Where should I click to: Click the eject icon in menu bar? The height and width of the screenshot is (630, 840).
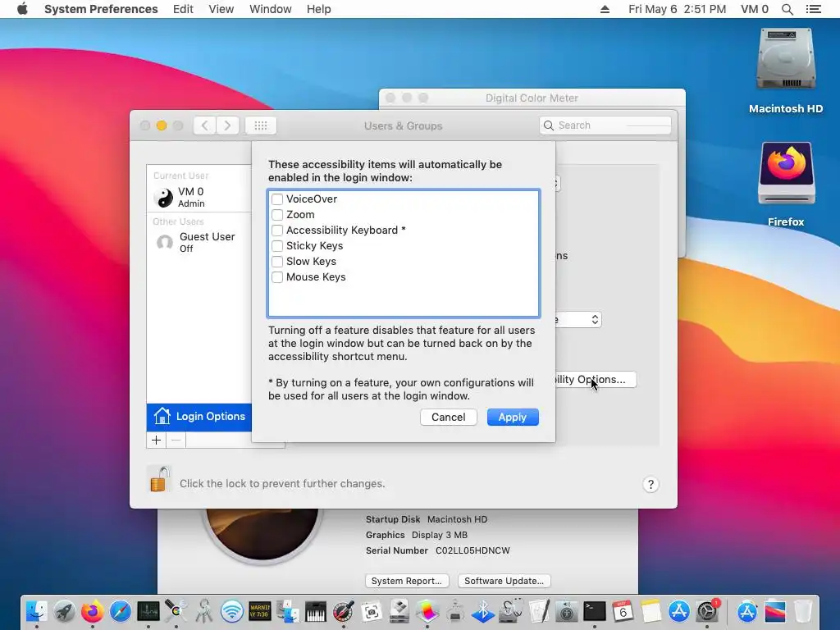coord(605,9)
